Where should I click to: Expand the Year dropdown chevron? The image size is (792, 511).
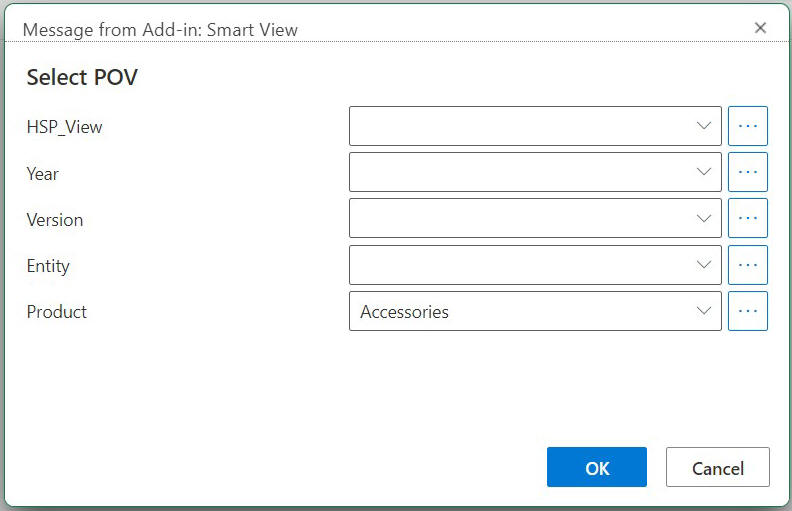click(703, 172)
